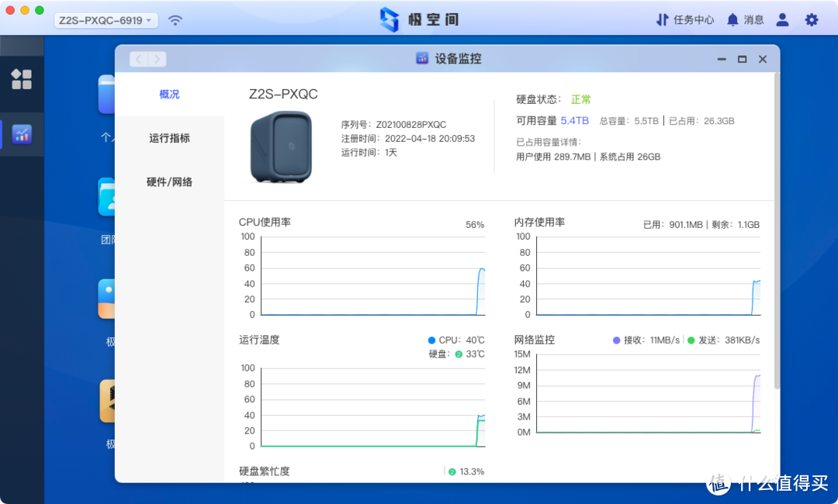
Task: Click the back navigation arrow in the monitor window
Action: coord(138,58)
